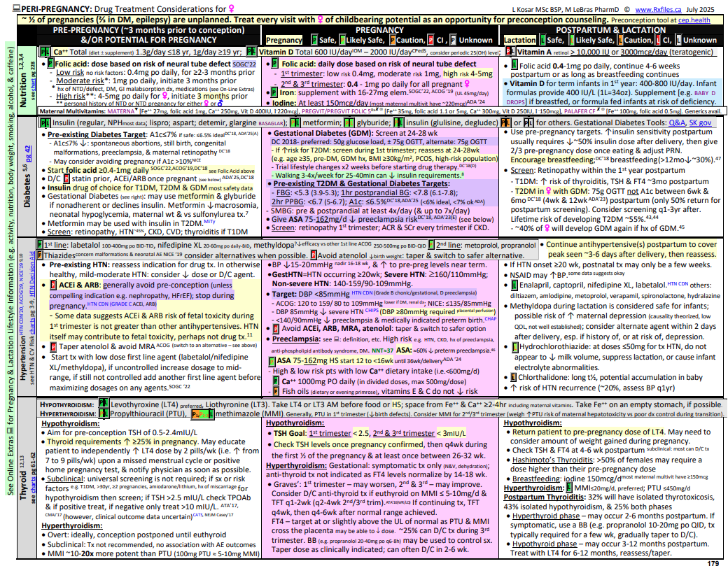Click the vertical 'Thyroid' row label
728x566 pixels.
click(23, 485)
